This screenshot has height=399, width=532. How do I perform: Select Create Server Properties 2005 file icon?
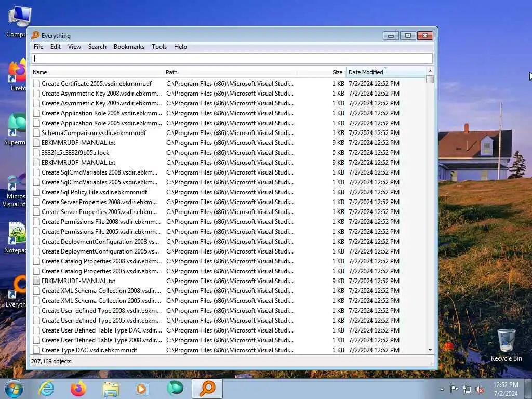coord(36,212)
